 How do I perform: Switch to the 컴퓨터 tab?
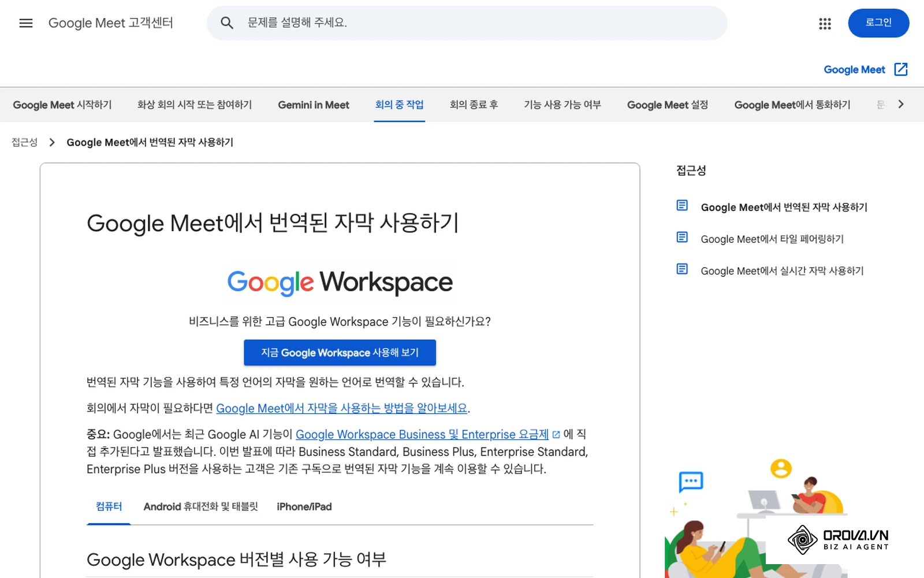pyautogui.click(x=109, y=507)
